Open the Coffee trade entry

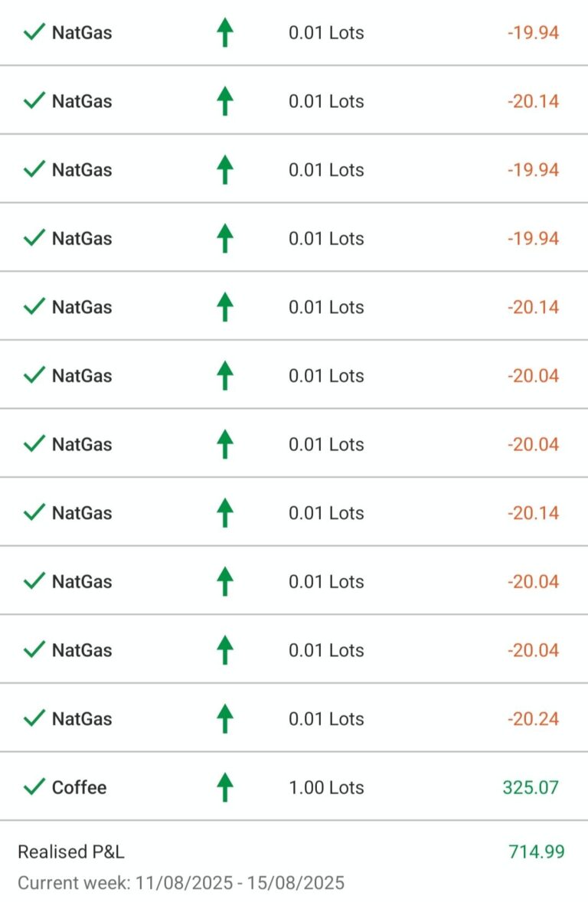79,787
